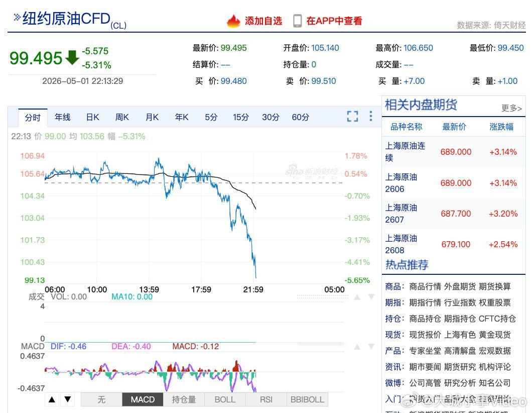Viewport: 532px width, 413px height.
Task: Open the 商品持仓 link
Action: point(425,319)
